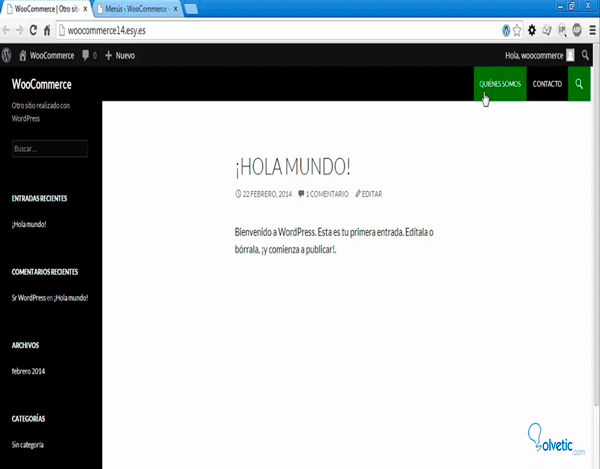Image resolution: width=600 pixels, height=469 pixels.
Task: Click the comments bubble in admin bar
Action: point(89,55)
